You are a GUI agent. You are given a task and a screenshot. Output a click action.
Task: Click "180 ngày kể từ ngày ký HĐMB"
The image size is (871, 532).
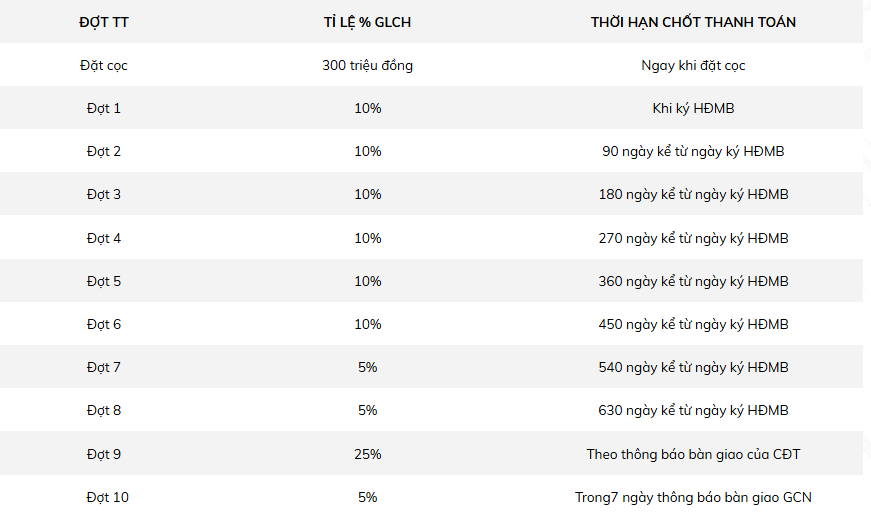pyautogui.click(x=693, y=194)
